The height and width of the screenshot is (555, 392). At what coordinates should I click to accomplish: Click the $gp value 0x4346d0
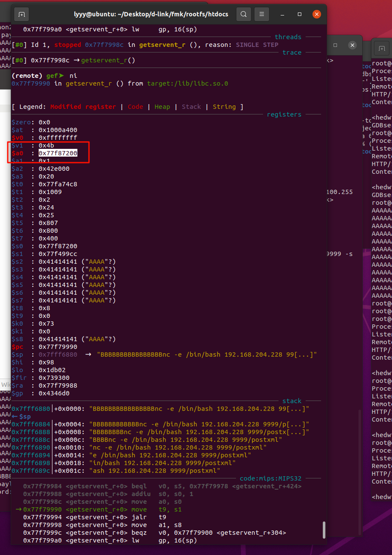[54, 393]
